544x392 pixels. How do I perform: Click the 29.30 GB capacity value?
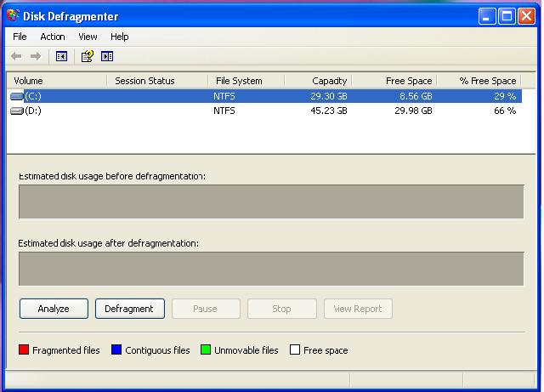(x=329, y=96)
